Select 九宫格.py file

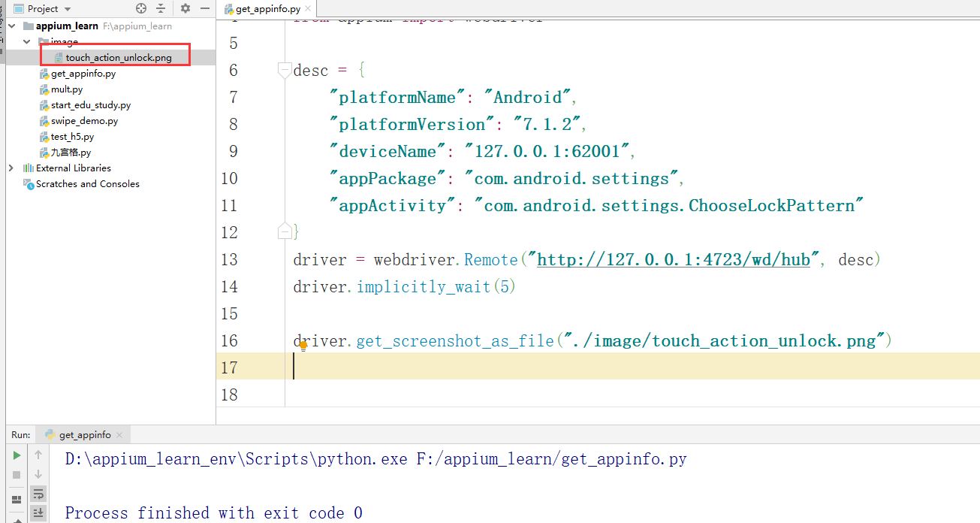point(71,153)
